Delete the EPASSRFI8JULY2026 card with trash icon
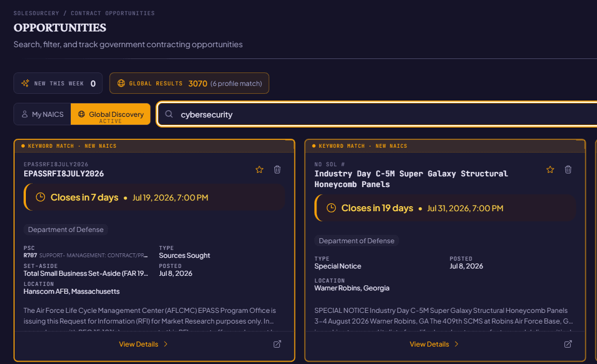 pyautogui.click(x=277, y=170)
